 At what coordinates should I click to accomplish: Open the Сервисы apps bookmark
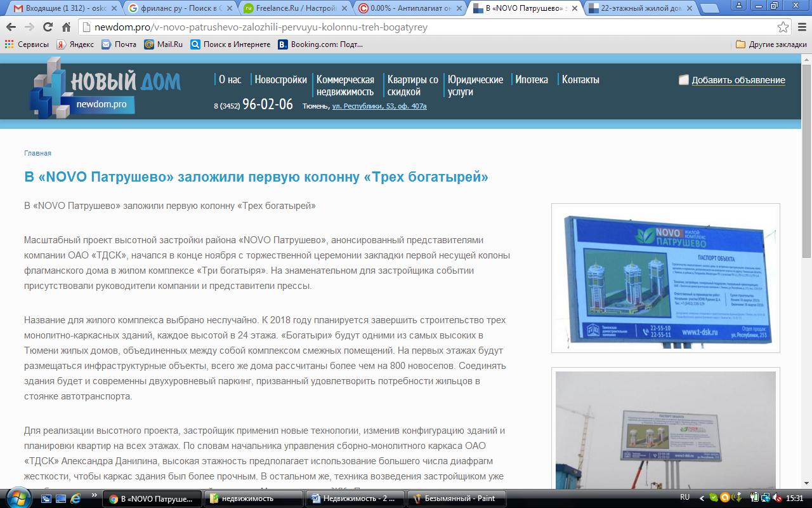(27, 44)
